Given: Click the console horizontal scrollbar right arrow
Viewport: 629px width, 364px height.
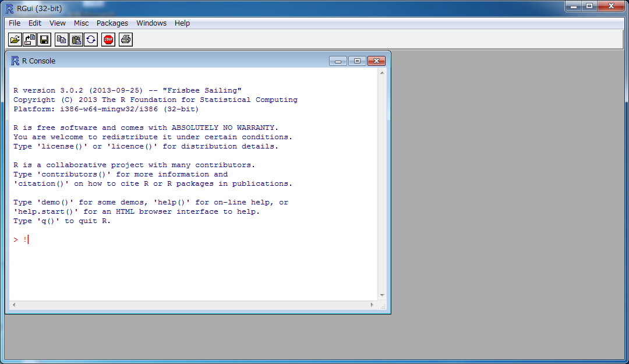Looking at the screenshot, I should click(x=372, y=305).
